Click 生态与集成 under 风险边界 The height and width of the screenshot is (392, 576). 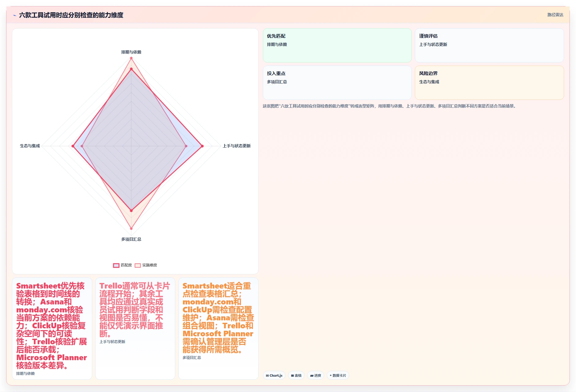click(x=429, y=82)
